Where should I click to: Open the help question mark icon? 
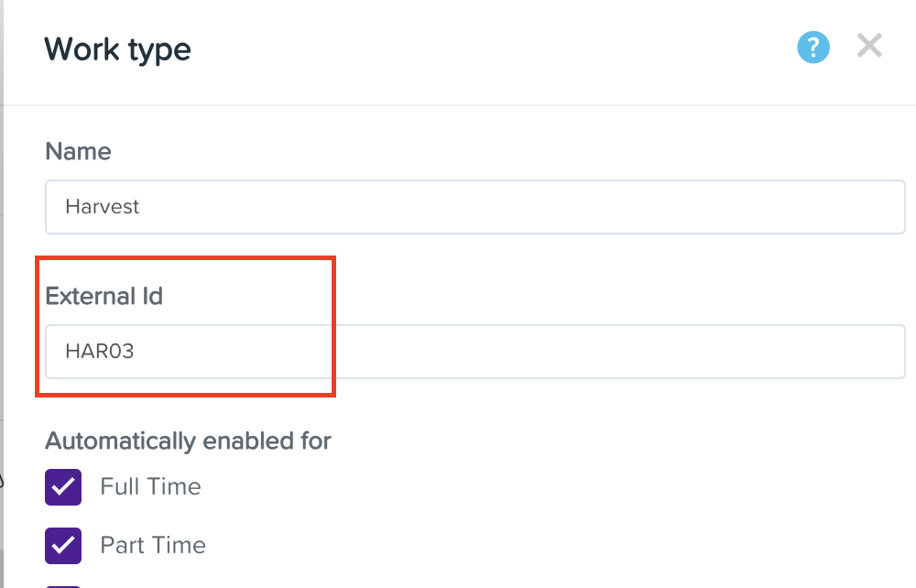(813, 47)
